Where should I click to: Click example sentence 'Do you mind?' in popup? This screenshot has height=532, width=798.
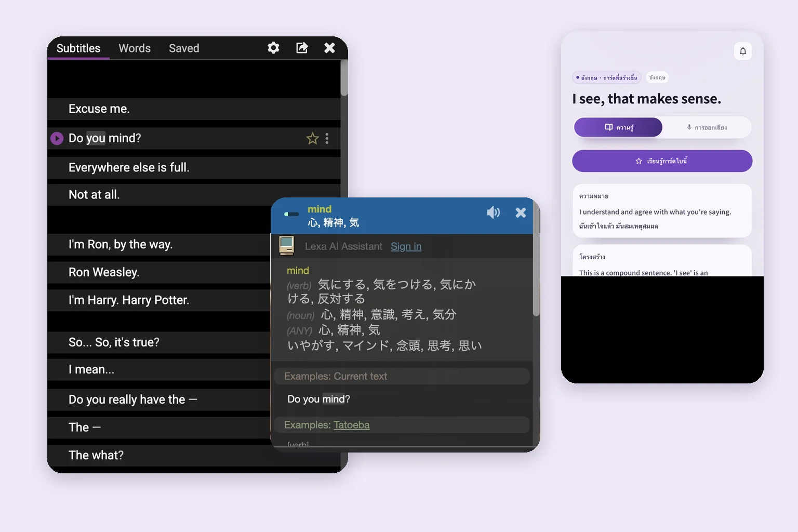pyautogui.click(x=318, y=399)
